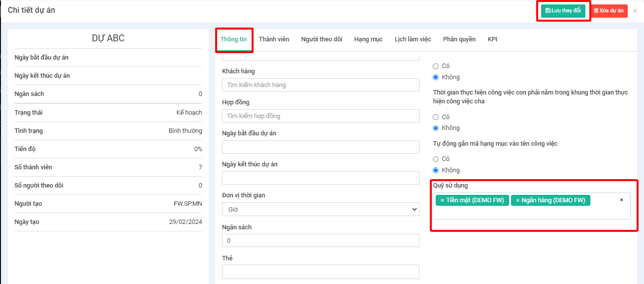Open the Tìm kiếm khách hàng search box
The image size is (644, 284).
(x=321, y=85)
